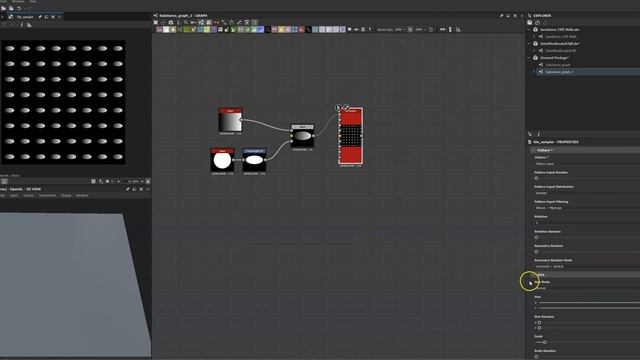The width and height of the screenshot is (640, 360).
Task: Float the 3D View panel
Action: [134, 189]
